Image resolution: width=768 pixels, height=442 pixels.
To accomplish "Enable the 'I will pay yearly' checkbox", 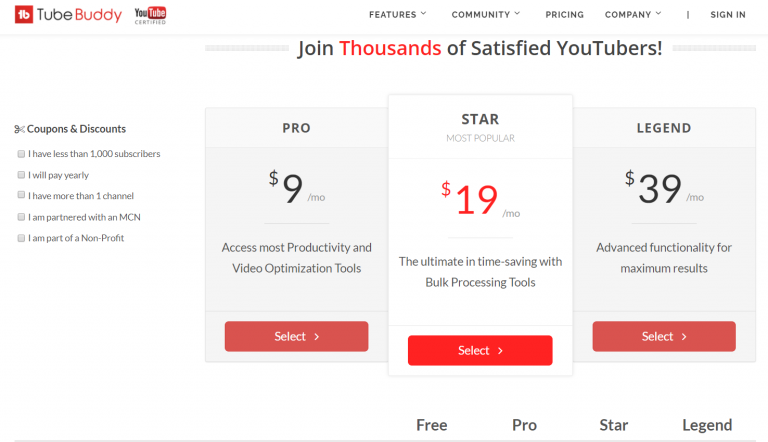I will tap(21, 175).
